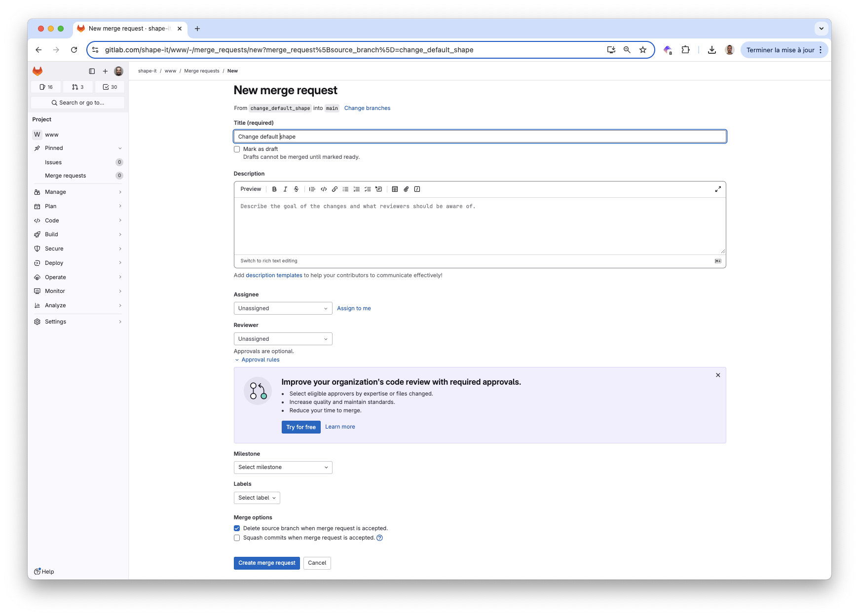Enable Squash commits when merge request accepted
Image resolution: width=859 pixels, height=616 pixels.
(x=237, y=538)
